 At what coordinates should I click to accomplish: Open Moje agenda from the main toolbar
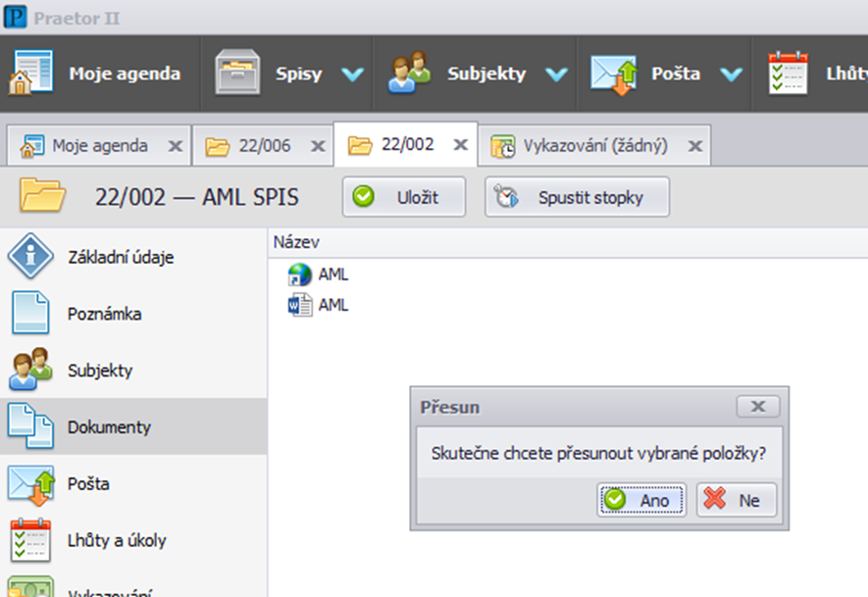tap(96, 75)
